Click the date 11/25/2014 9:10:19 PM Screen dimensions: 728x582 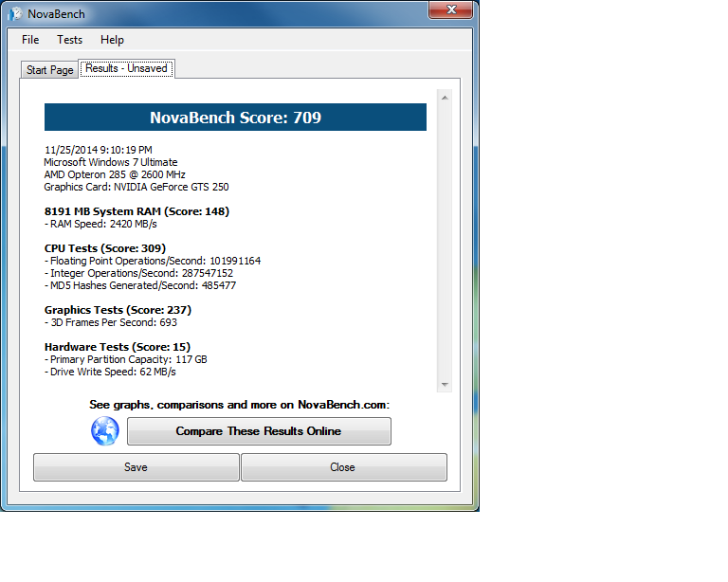(99, 150)
